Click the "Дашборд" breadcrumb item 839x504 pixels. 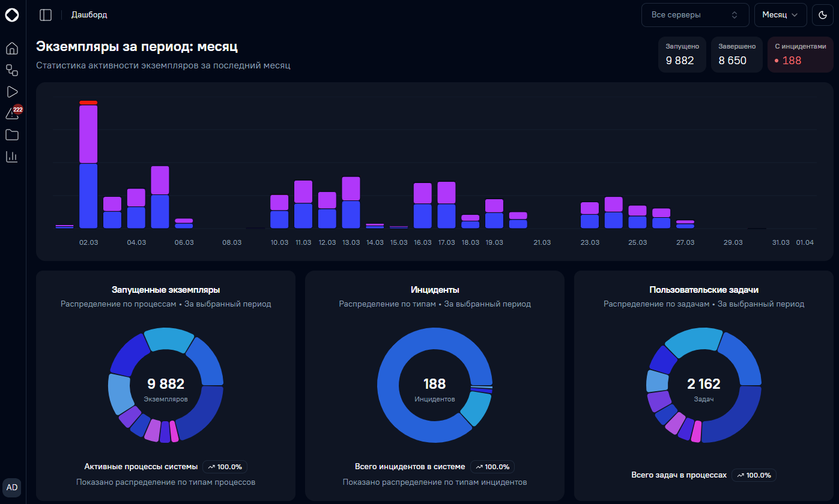pos(89,15)
